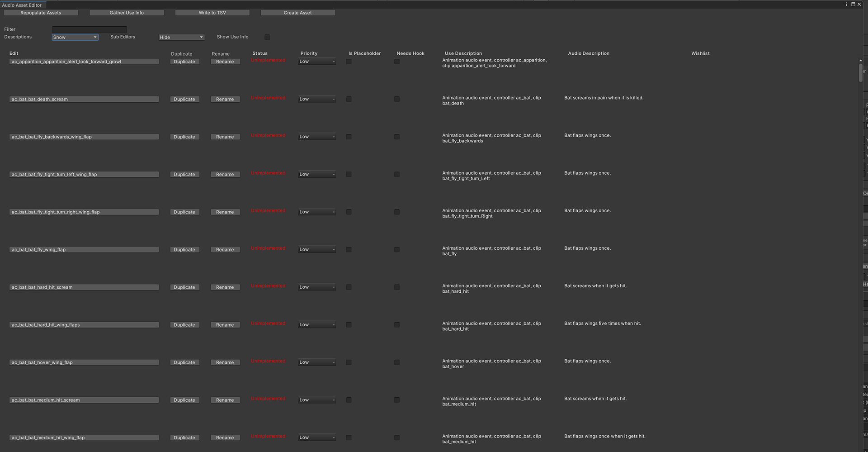Viewport: 868px width, 452px height.
Task: Open Priority dropdown for ac_bat_bat_fly_tight_turn_left_wing_flap
Action: (x=317, y=174)
